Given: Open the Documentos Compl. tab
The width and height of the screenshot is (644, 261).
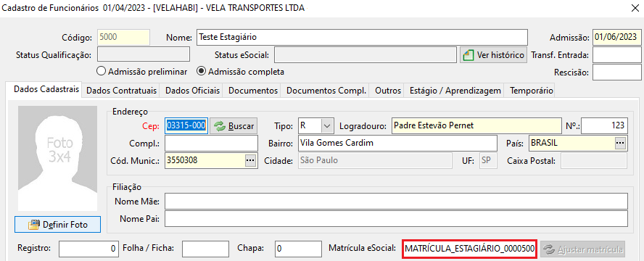Looking at the screenshot, I should [326, 91].
